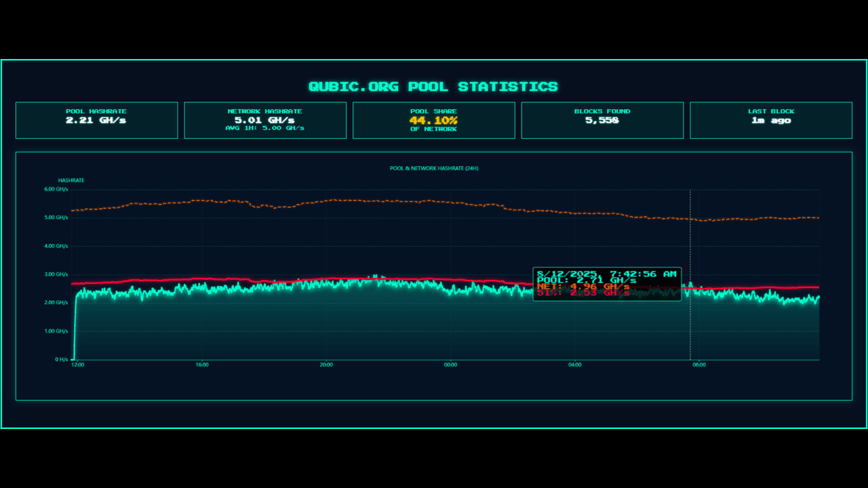Select the 5,558 blocks found value

click(x=602, y=120)
